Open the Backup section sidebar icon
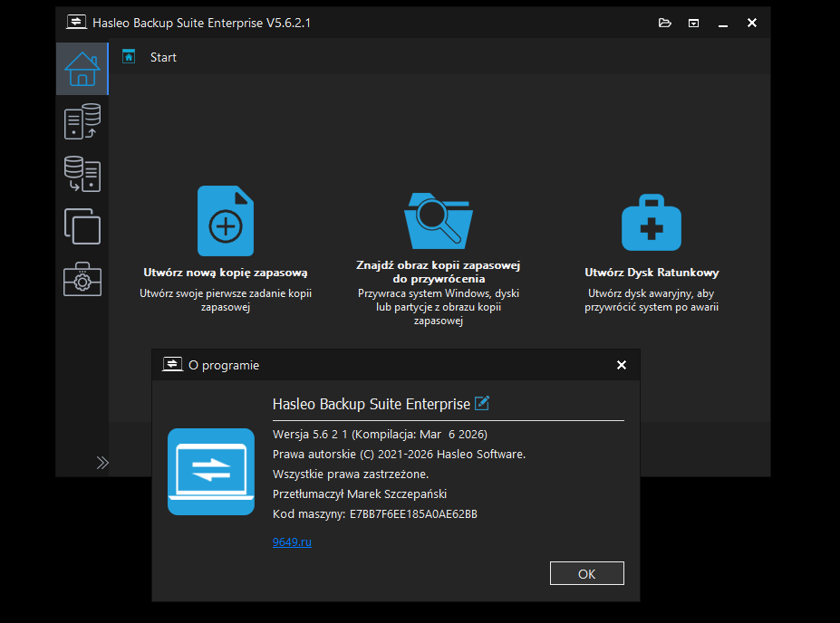 pos(82,121)
